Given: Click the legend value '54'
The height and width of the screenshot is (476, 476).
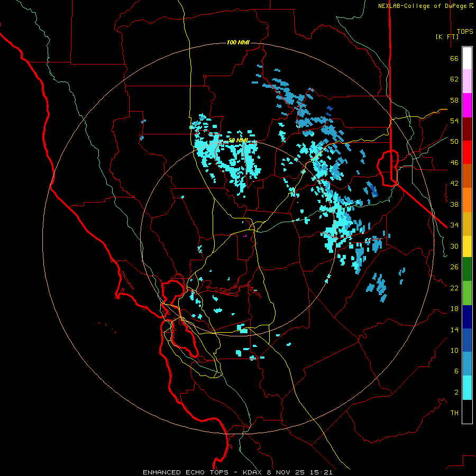Looking at the screenshot, I should [454, 121].
